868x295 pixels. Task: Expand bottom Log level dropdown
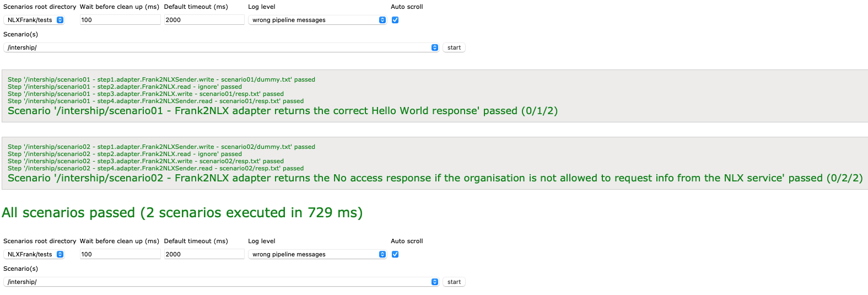tap(317, 254)
